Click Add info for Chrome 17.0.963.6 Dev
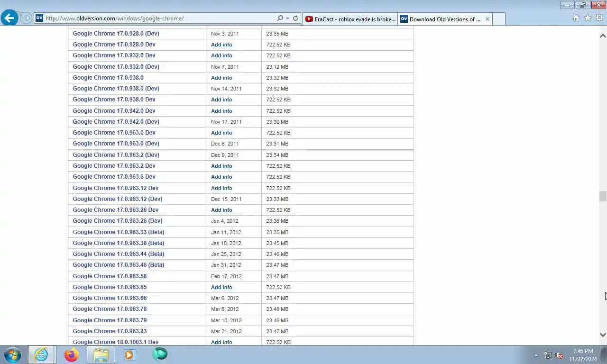Viewport: 607px width, 364px height. point(221,177)
